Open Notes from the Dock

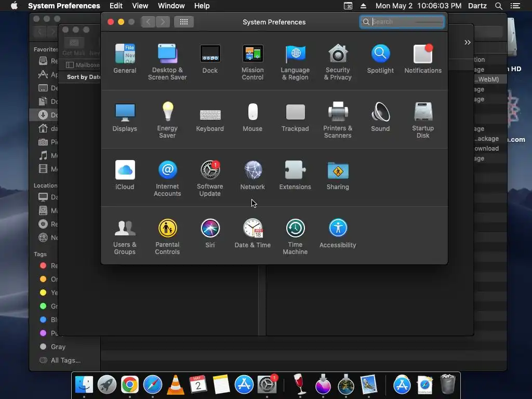(x=221, y=385)
